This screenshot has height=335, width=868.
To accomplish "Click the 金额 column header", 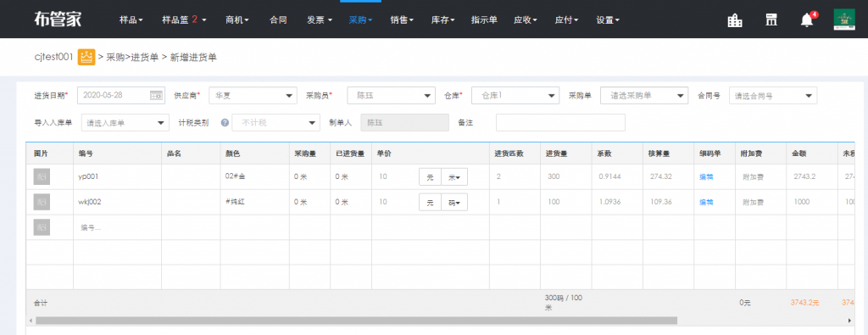I will tap(798, 154).
